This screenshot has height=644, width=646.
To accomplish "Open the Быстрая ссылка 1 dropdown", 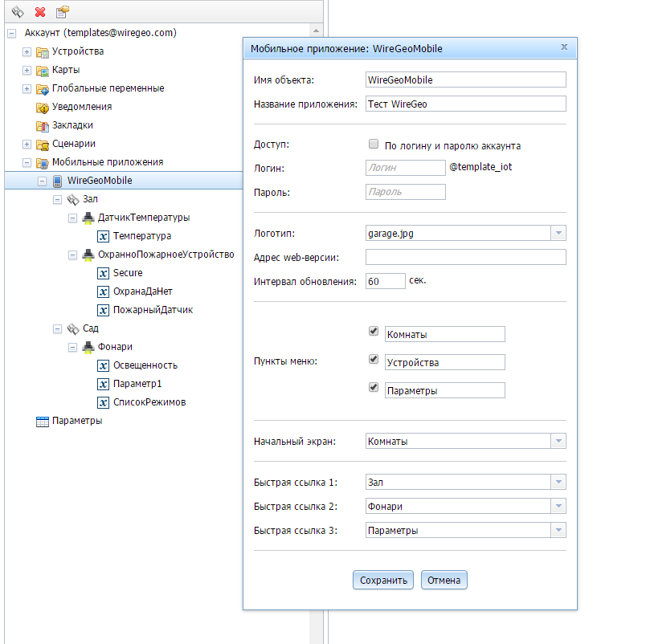I will tap(558, 482).
